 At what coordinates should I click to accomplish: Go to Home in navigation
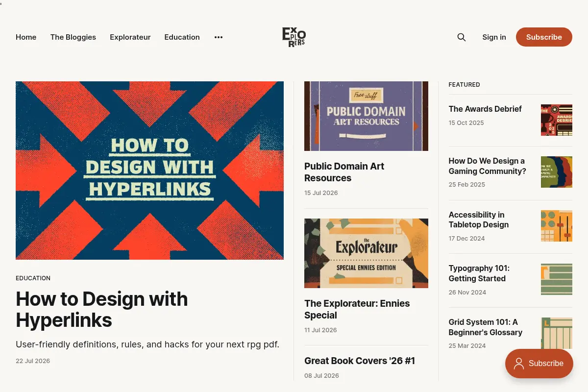26,37
